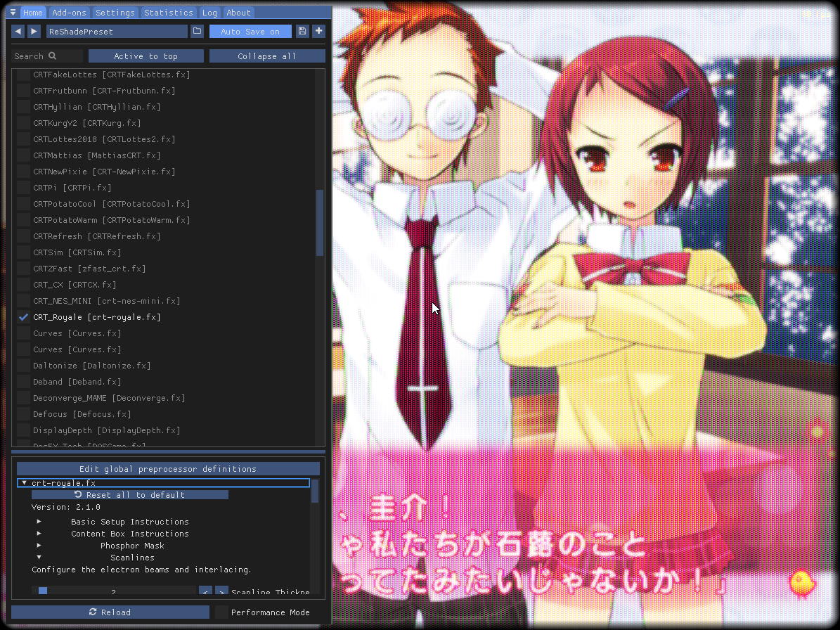The width and height of the screenshot is (840, 630).
Task: Click the variables panel scrollbar thumb
Action: [x=315, y=491]
